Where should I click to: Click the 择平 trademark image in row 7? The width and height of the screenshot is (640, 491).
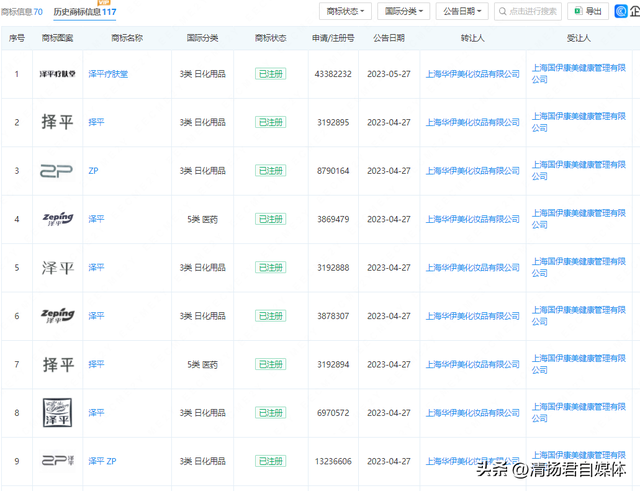(x=56, y=364)
